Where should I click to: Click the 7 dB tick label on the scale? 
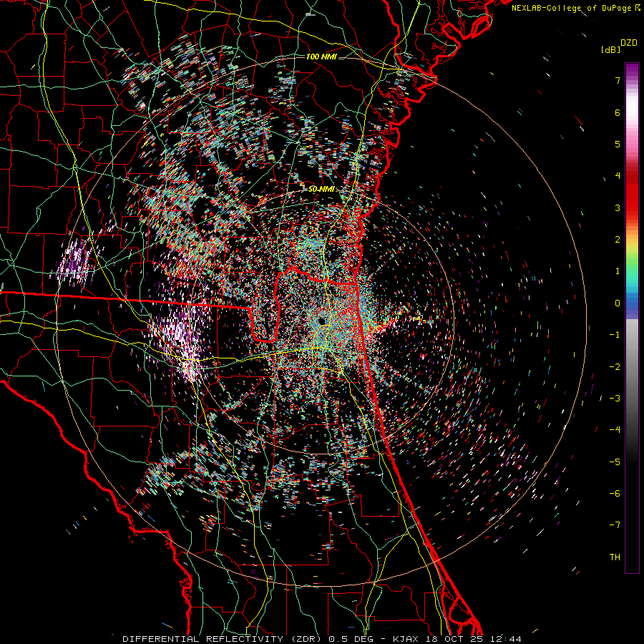click(x=618, y=80)
